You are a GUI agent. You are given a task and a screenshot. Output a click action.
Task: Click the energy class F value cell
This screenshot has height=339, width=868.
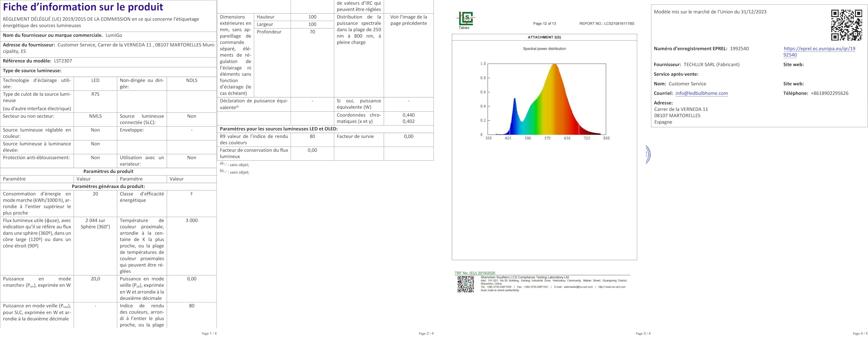tap(192, 204)
